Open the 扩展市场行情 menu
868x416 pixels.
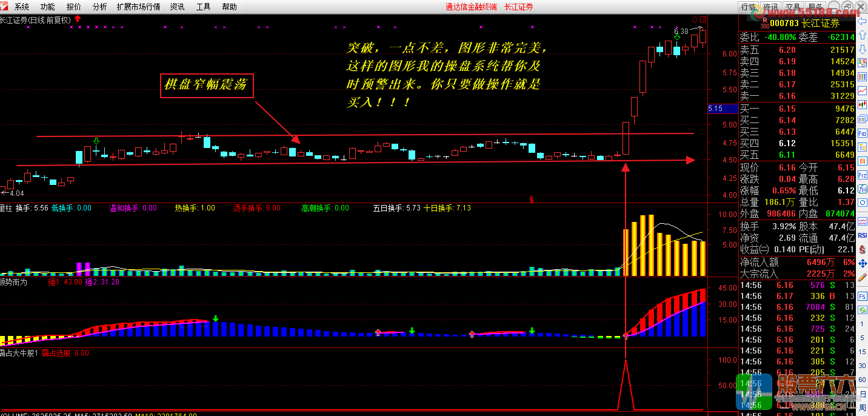click(139, 7)
